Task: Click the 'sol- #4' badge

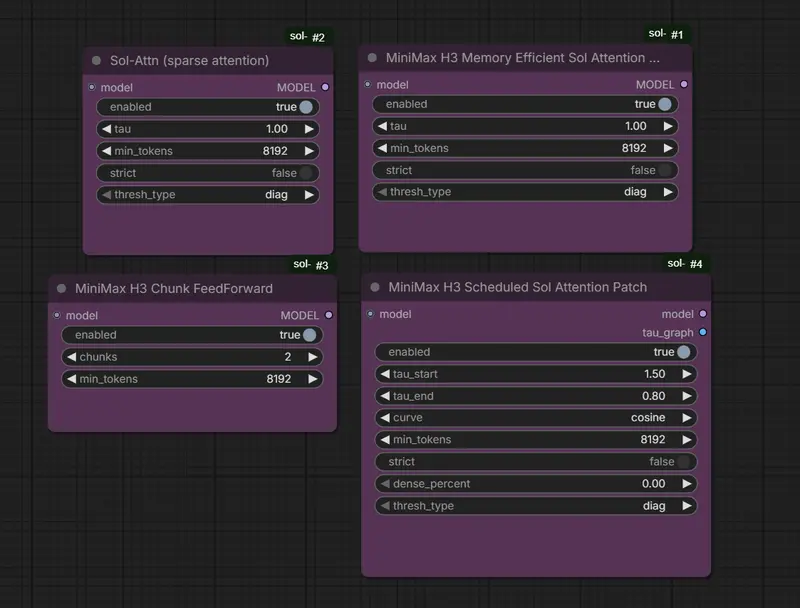Action: (x=685, y=264)
